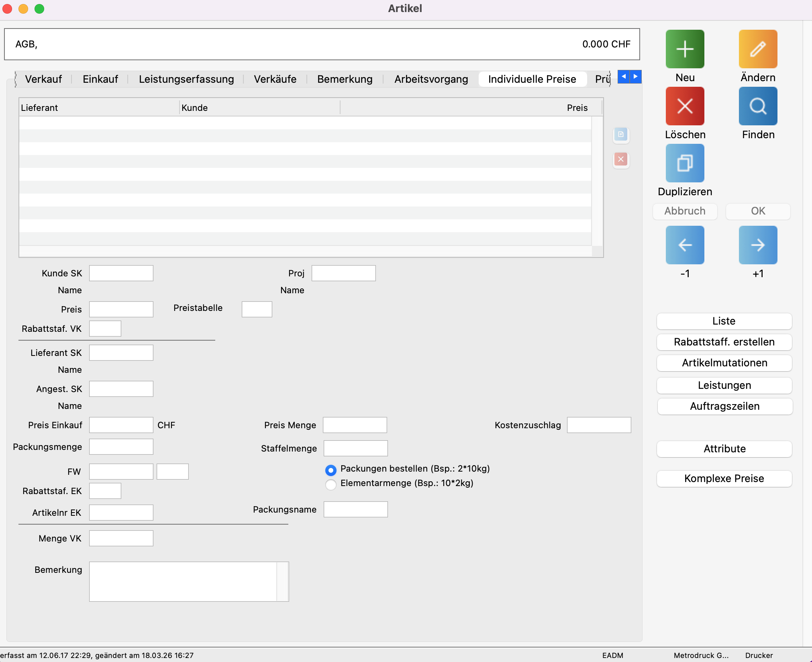This screenshot has height=662, width=812.
Task: Click the orange Ändern pencil icon
Action: click(758, 49)
